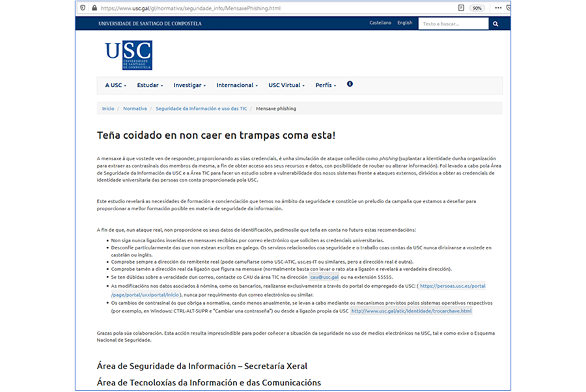Viewport: 586px width, 392px height.
Task: Click the boxed page icon near the zoom indicator
Action: [x=460, y=8]
